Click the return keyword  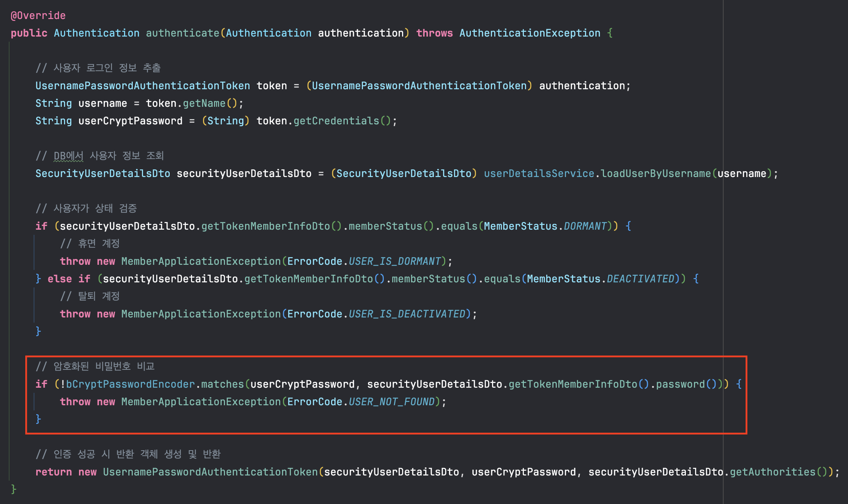coord(53,472)
